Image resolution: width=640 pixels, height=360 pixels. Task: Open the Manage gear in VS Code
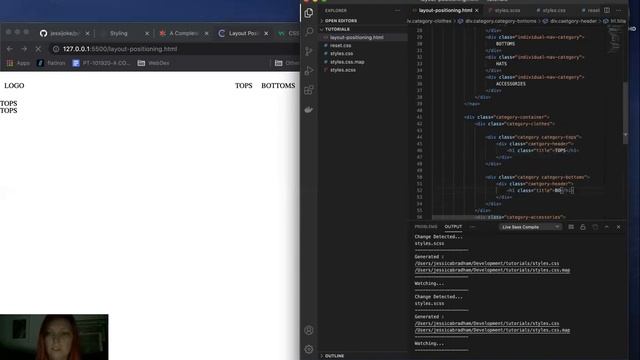coord(309,349)
